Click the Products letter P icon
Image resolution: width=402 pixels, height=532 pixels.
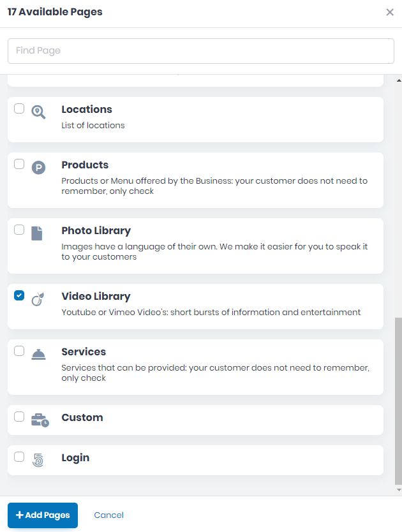click(38, 166)
